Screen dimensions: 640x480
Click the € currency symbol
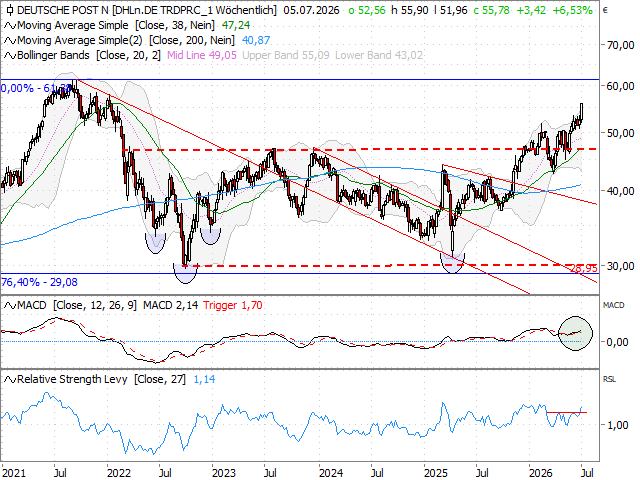[x=605, y=10]
